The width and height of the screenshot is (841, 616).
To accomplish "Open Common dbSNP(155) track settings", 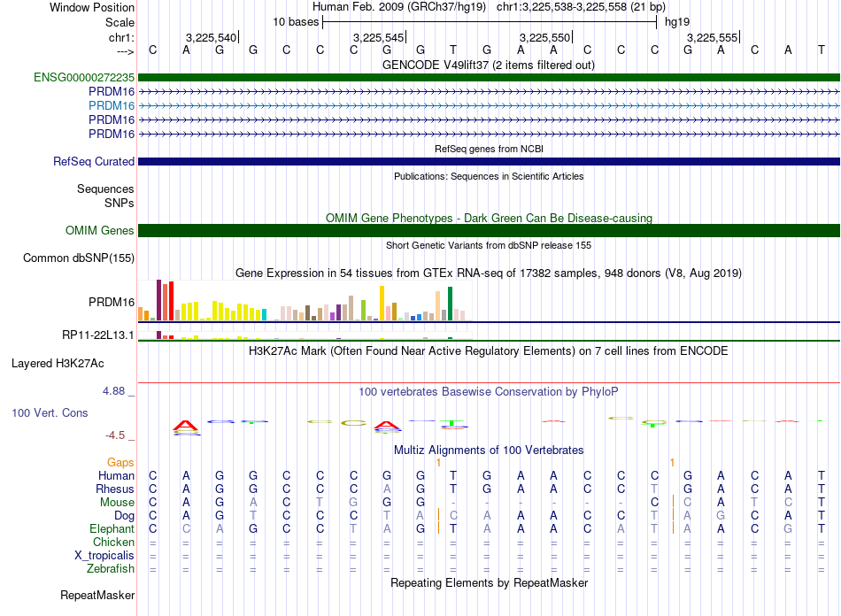I will (79, 258).
